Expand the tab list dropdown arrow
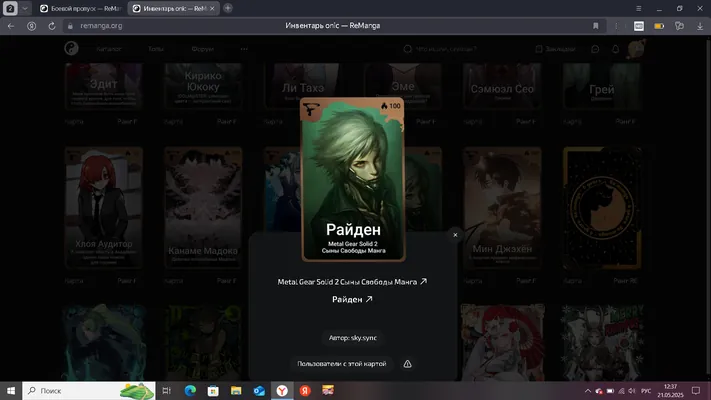This screenshot has width=711, height=400. 25,8
